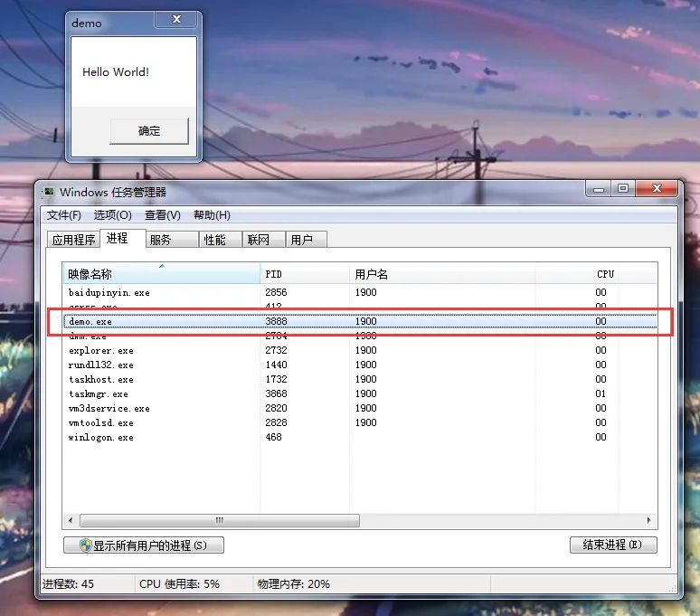Maximize the Task Manager window
This screenshot has width=700, height=616.
point(623,188)
